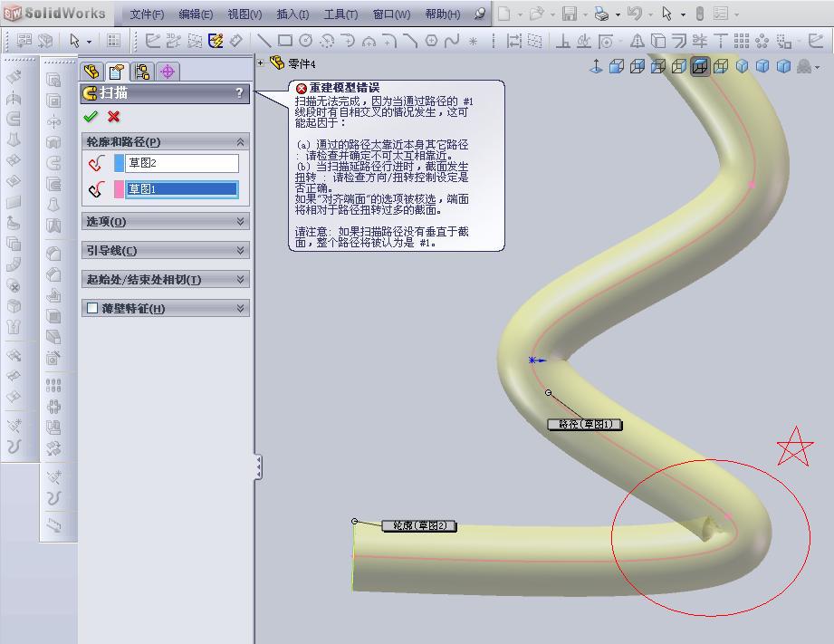Activate the normal-to view orientation icon
834x644 pixels.
pyautogui.click(x=596, y=66)
